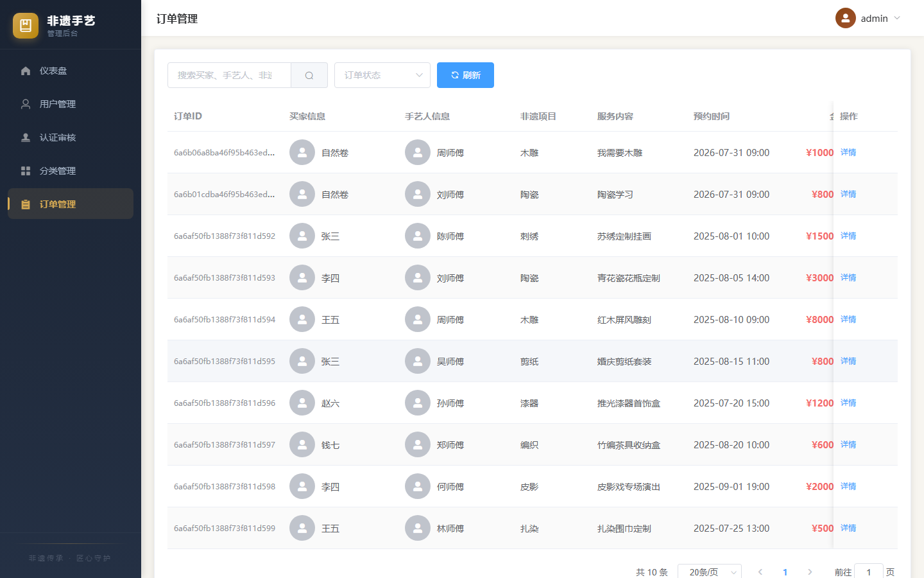Viewport: 924px width, 578px height.
Task: Click 刘师傅 avatar in 陶瓷学习 row
Action: tap(418, 194)
